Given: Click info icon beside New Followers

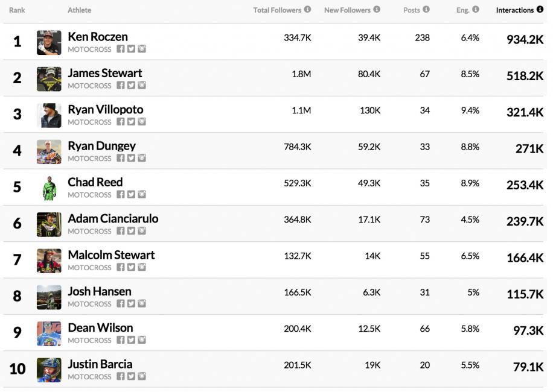Looking at the screenshot, I should 377,10.
